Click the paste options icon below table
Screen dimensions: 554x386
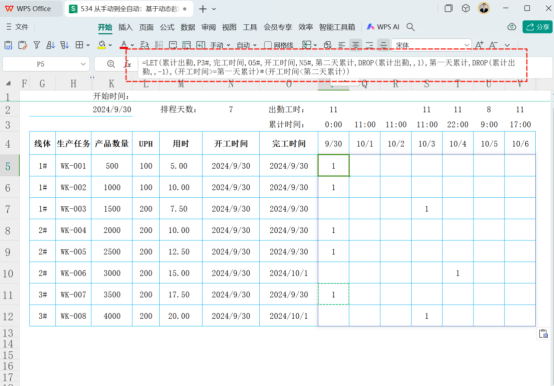click(x=543, y=333)
